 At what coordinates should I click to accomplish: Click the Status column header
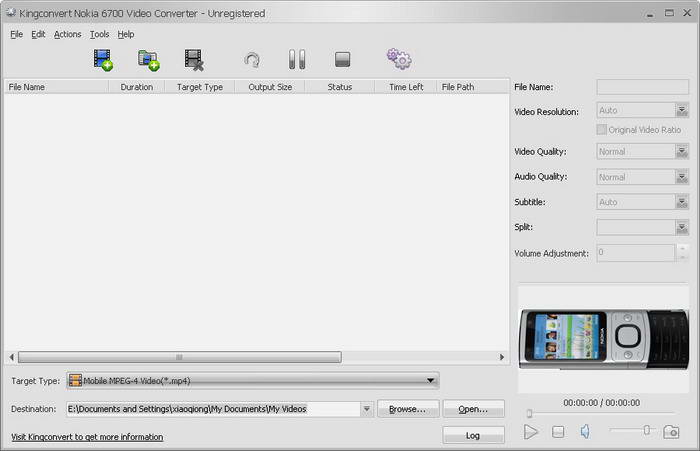coord(340,87)
